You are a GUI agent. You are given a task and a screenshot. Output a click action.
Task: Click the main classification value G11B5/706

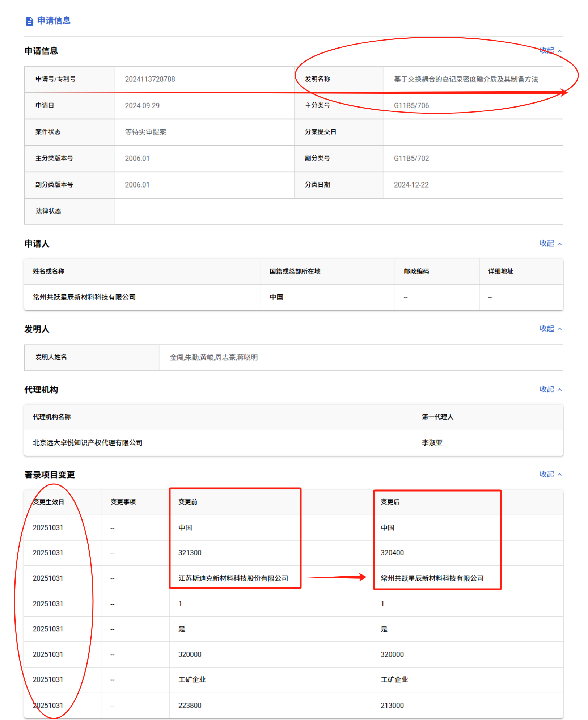point(411,106)
